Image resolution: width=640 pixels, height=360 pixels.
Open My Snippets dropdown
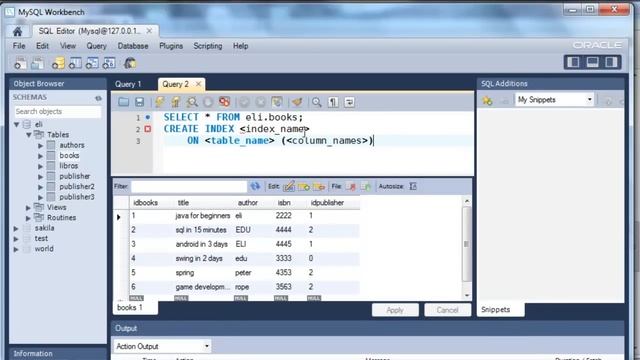point(554,100)
